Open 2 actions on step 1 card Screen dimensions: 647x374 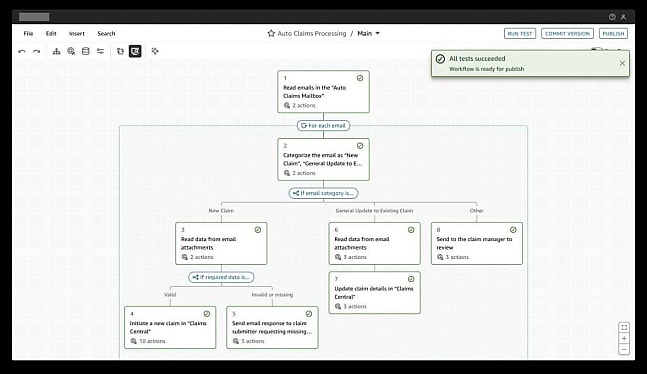[x=300, y=105]
